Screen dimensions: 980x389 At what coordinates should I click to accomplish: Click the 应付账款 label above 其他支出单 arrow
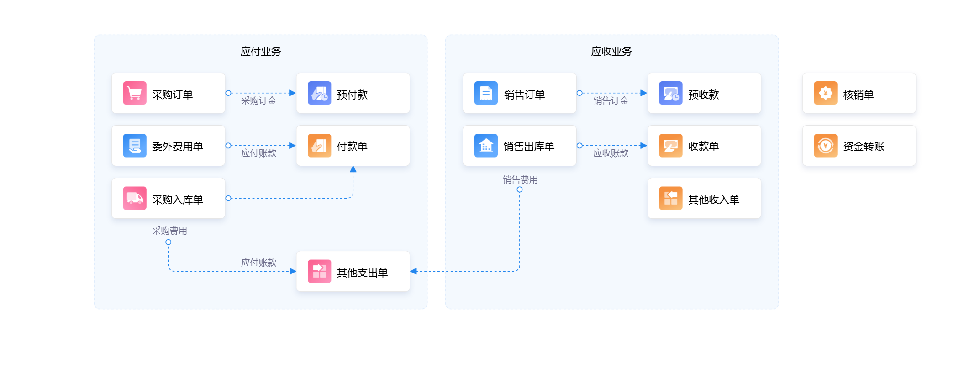[259, 263]
